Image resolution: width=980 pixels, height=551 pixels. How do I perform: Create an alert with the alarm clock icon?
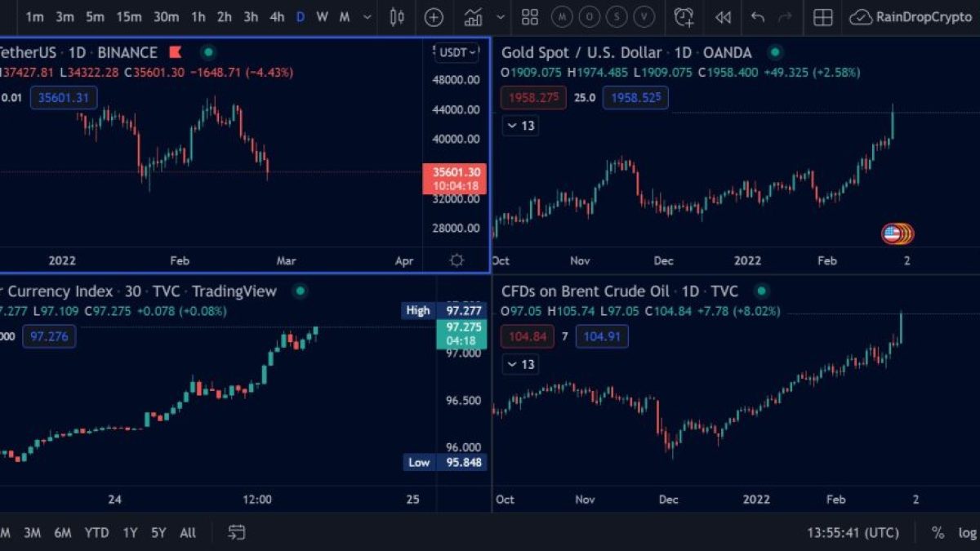[x=684, y=17]
